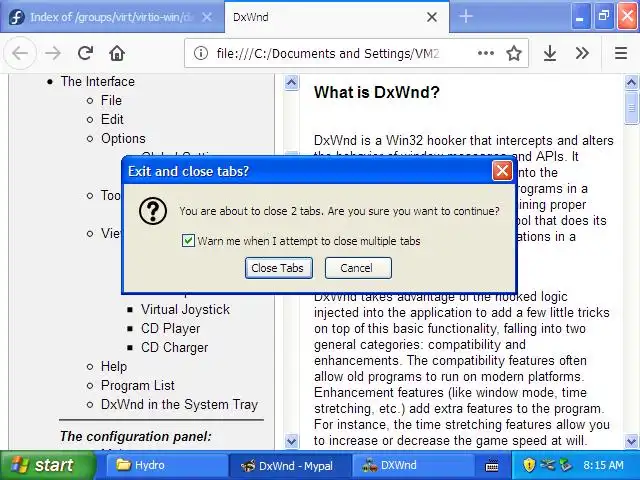Close the Index of /groups/virt tab
Image resolution: width=640 pixels, height=480 pixels.
207,17
